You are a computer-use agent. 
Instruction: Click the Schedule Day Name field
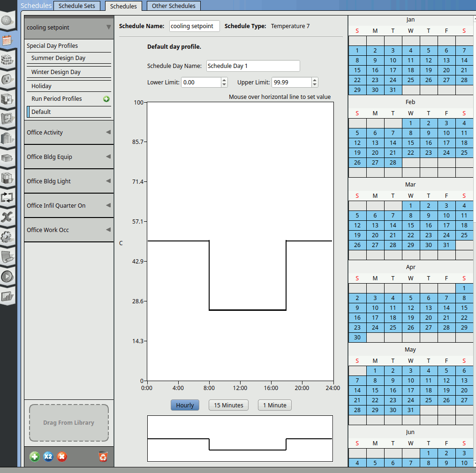253,66
